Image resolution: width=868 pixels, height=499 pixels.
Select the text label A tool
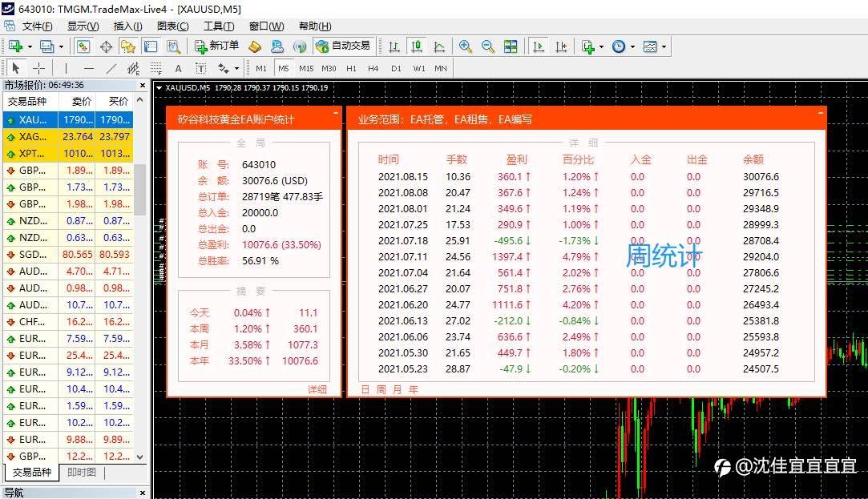(x=178, y=69)
